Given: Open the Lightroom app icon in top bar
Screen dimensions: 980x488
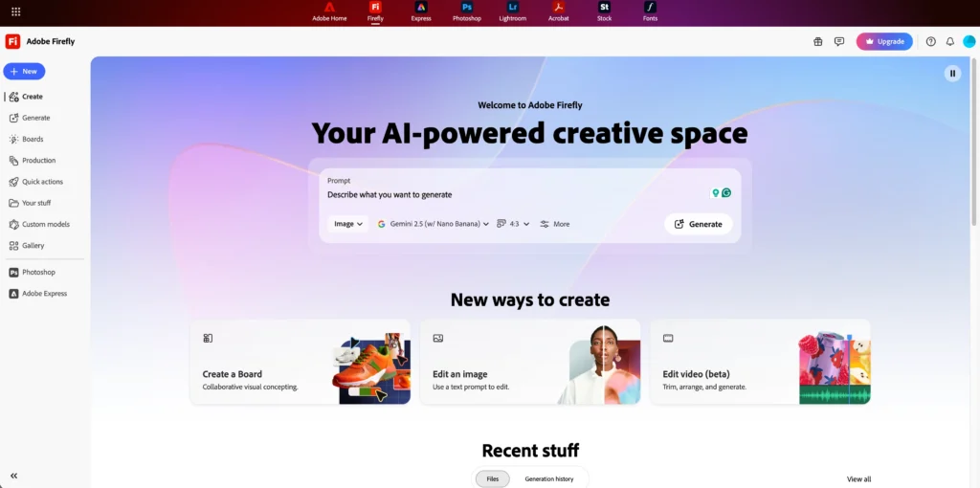Looking at the screenshot, I should coord(513,8).
